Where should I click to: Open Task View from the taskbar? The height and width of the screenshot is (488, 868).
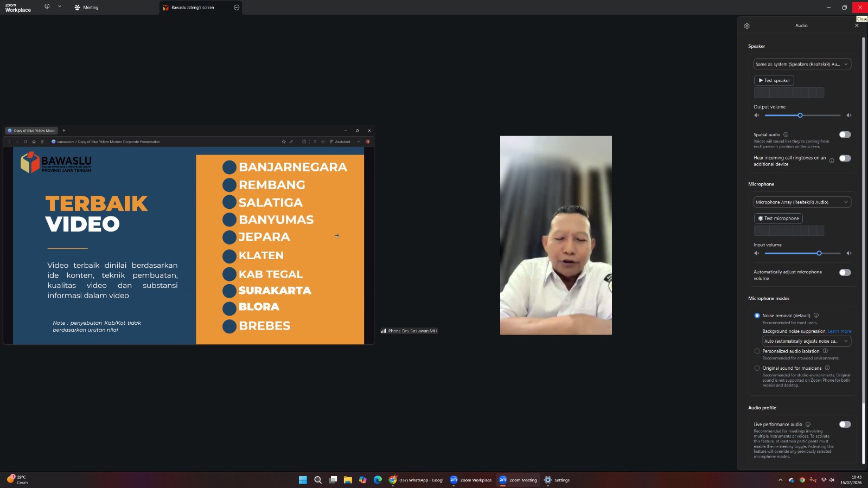pos(333,480)
